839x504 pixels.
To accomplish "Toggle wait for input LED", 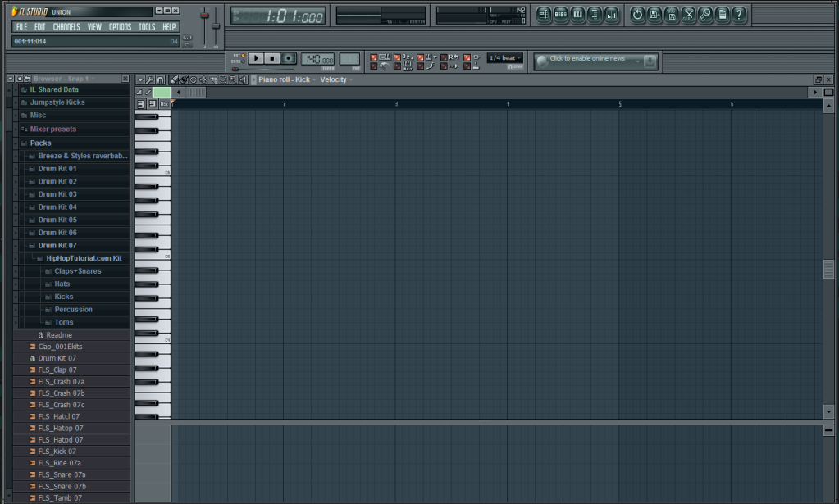I will pyautogui.click(x=397, y=66).
